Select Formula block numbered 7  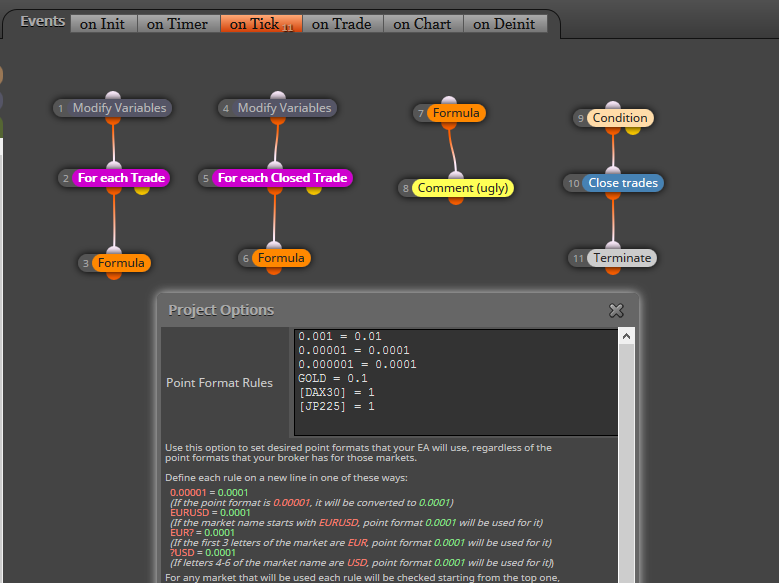click(x=449, y=113)
